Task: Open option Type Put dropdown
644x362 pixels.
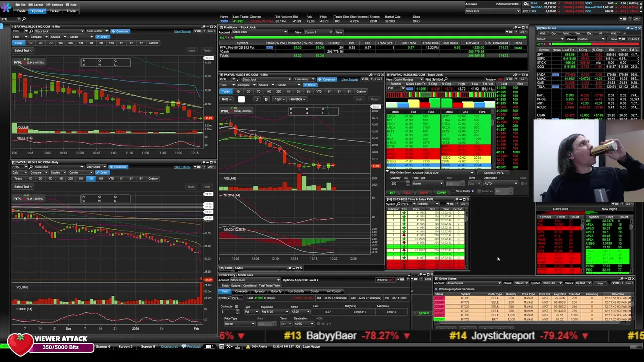Action: 251,312
